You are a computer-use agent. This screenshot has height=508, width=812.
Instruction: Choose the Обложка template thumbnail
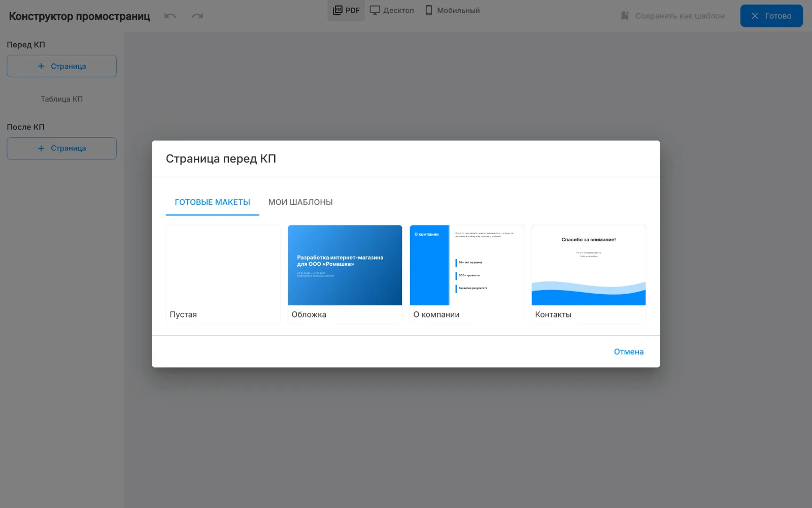pos(345,266)
